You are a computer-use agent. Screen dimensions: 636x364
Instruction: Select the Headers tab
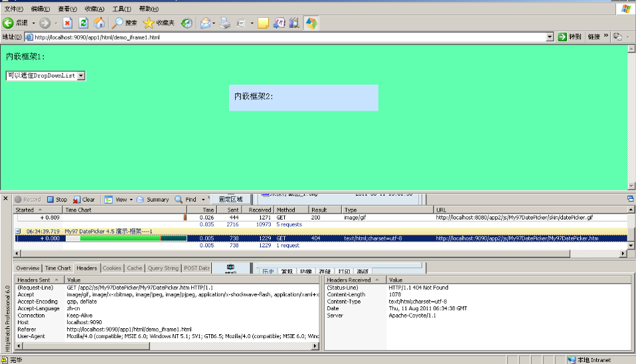pyautogui.click(x=87, y=268)
